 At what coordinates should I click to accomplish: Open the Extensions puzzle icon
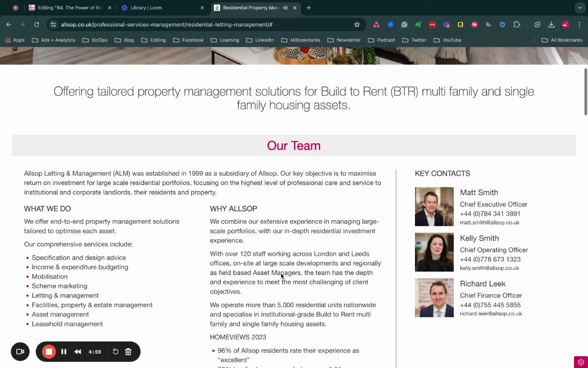[517, 25]
